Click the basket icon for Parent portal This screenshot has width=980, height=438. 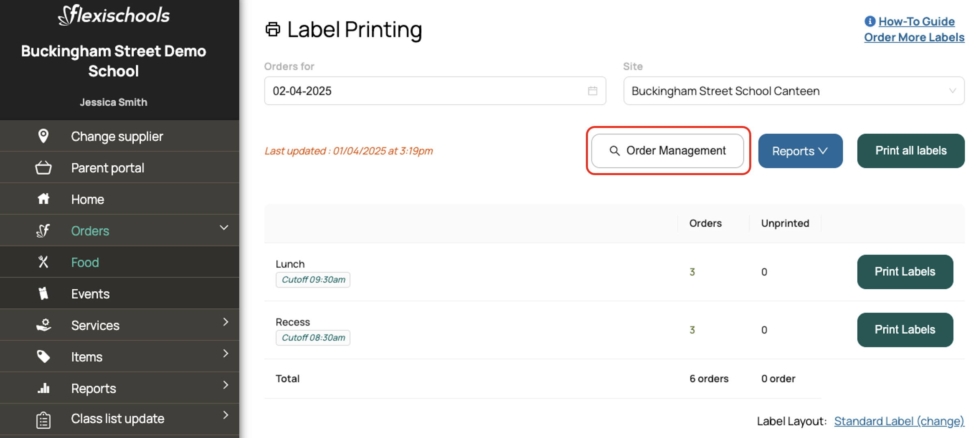coord(43,168)
